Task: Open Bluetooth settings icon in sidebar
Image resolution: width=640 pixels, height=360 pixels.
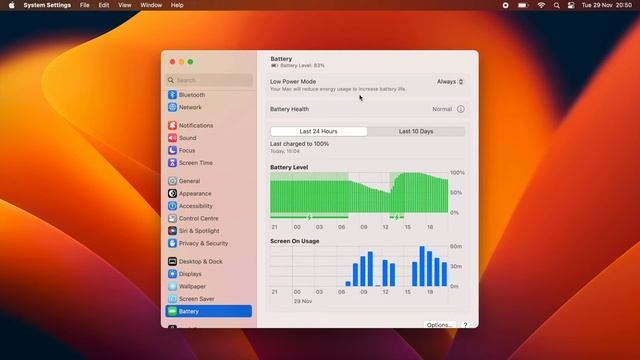Action: click(172, 95)
